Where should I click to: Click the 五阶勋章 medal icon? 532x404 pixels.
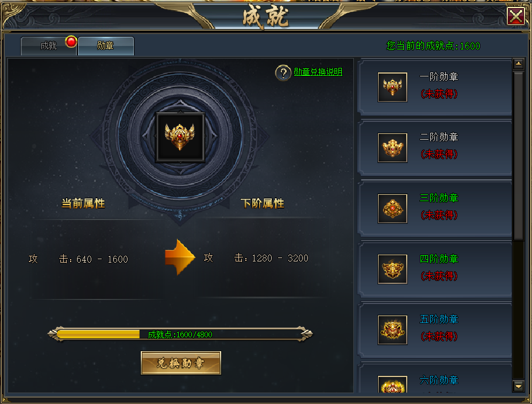[392, 330]
